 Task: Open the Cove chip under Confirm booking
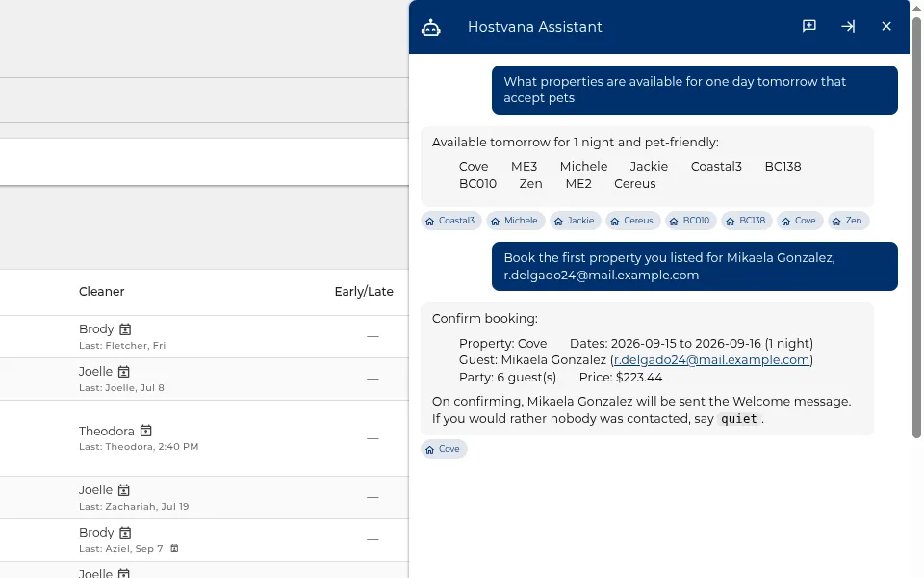[x=444, y=449]
